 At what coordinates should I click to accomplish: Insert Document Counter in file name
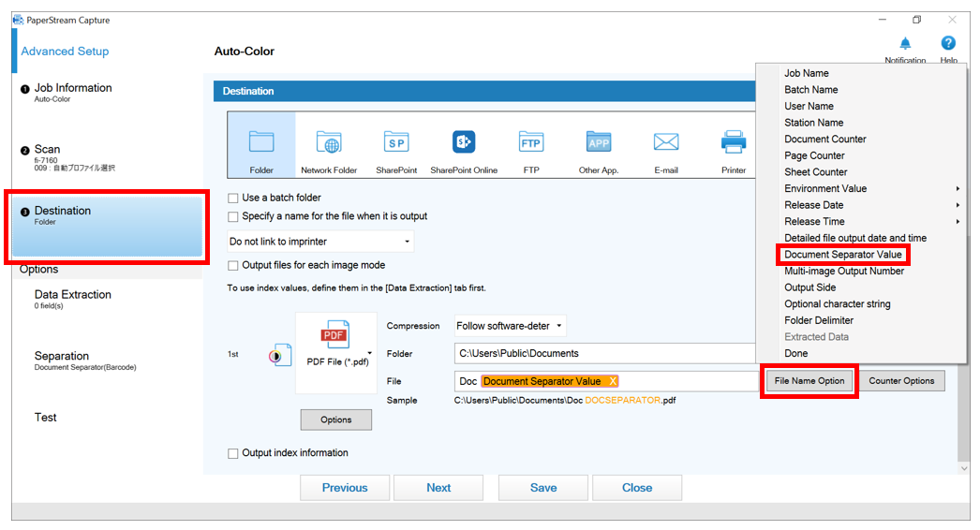tap(825, 139)
